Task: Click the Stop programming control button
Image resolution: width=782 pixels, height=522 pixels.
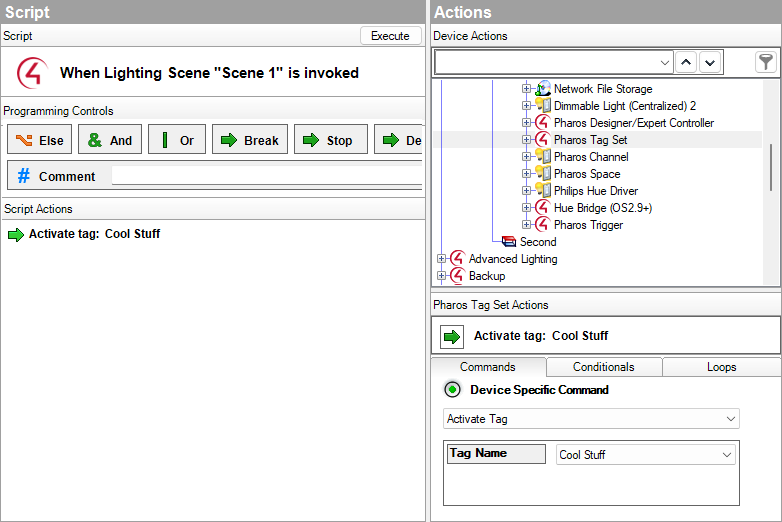Action: coord(330,140)
